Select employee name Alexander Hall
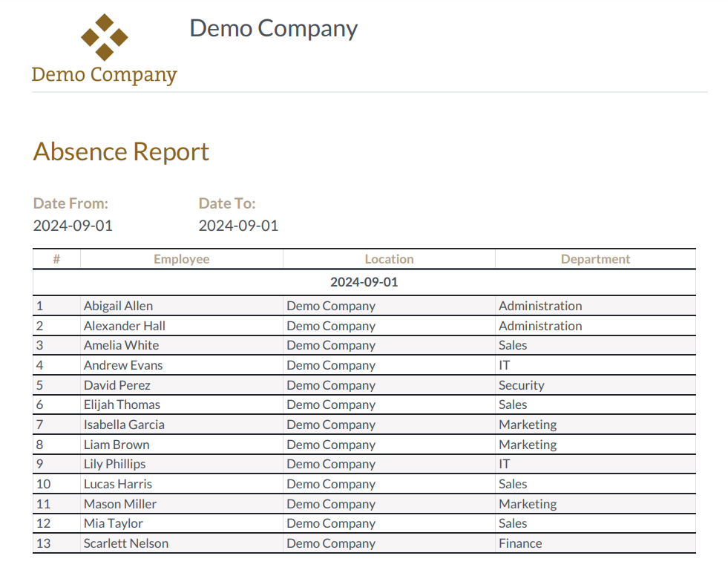Viewport: 728px width, 570px height. (125, 326)
